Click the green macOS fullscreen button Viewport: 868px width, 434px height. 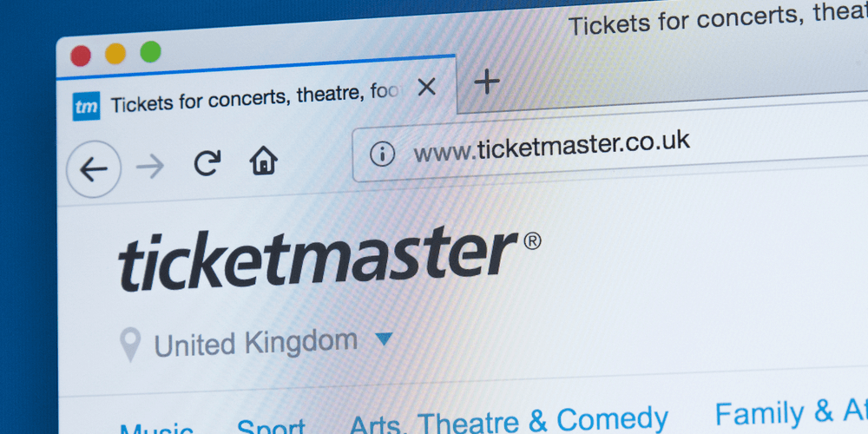click(150, 52)
